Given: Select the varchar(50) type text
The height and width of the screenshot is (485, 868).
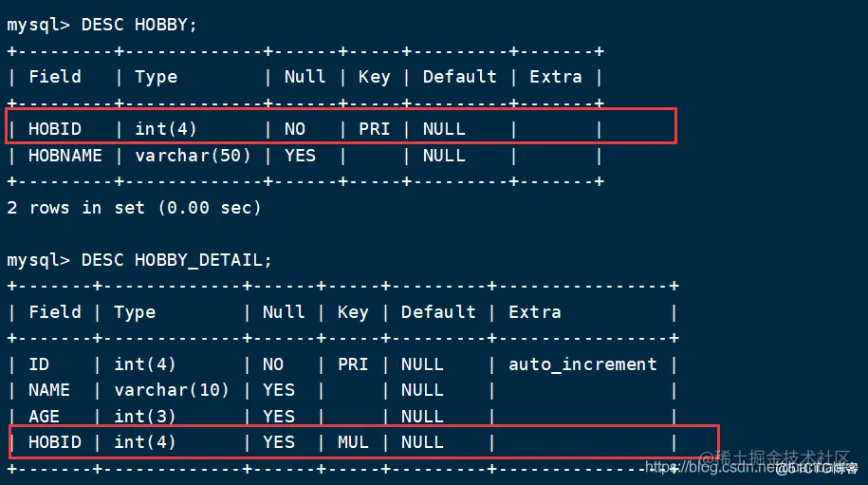Looking at the screenshot, I should [193, 156].
